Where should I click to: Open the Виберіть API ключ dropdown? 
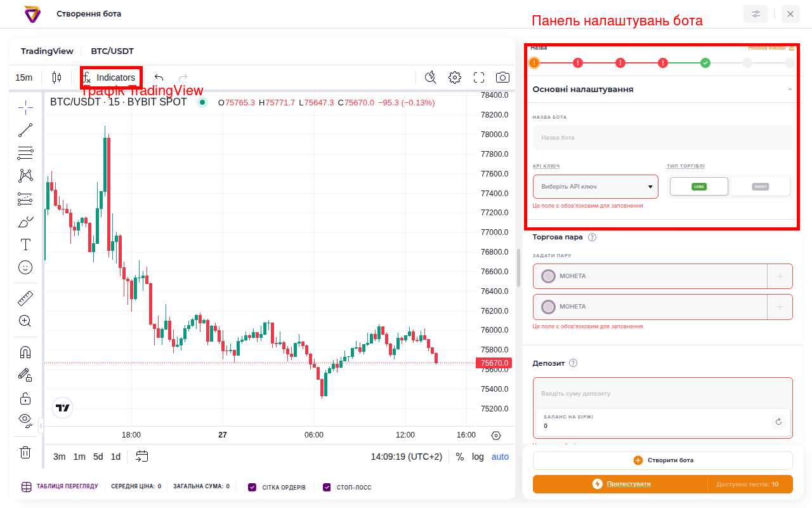pyautogui.click(x=596, y=187)
